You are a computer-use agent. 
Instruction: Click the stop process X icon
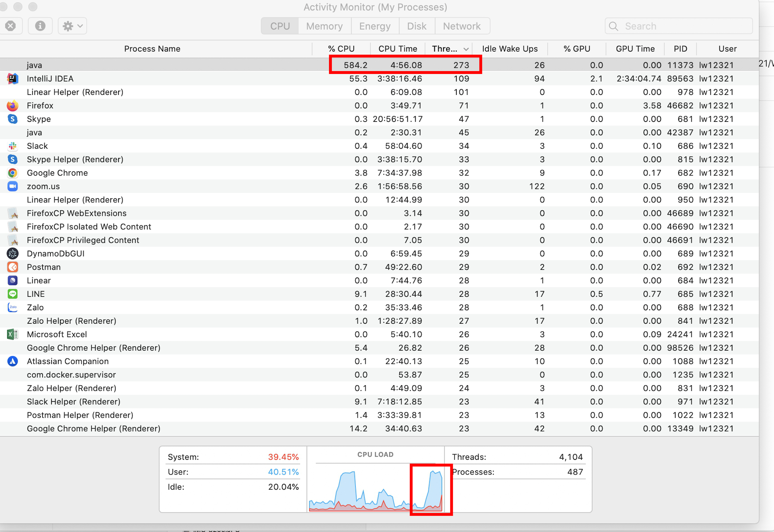click(10, 26)
